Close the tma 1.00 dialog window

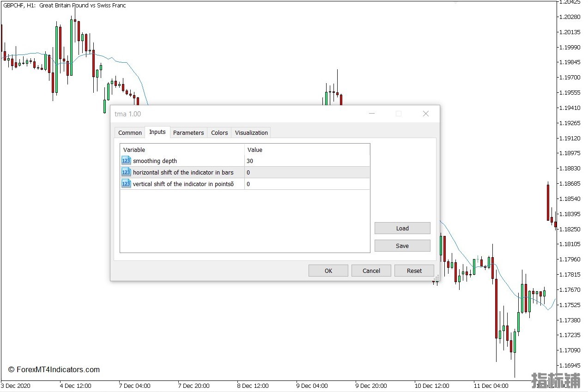(x=426, y=114)
